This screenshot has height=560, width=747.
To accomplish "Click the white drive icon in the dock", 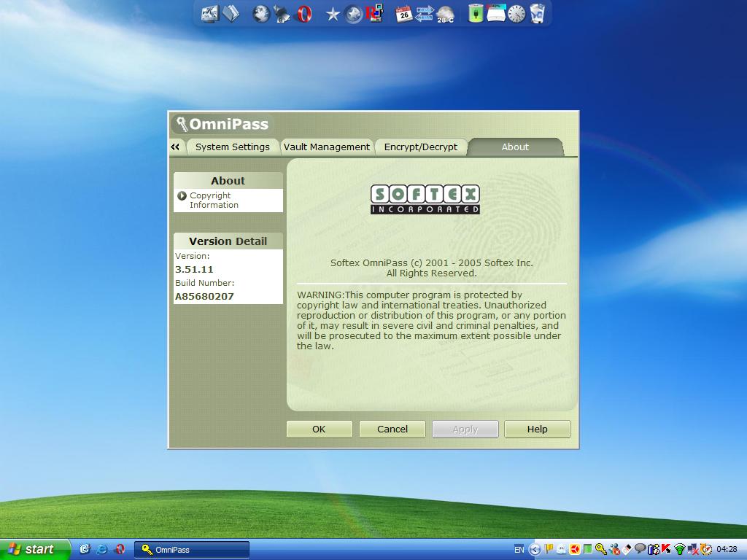I will point(496,14).
